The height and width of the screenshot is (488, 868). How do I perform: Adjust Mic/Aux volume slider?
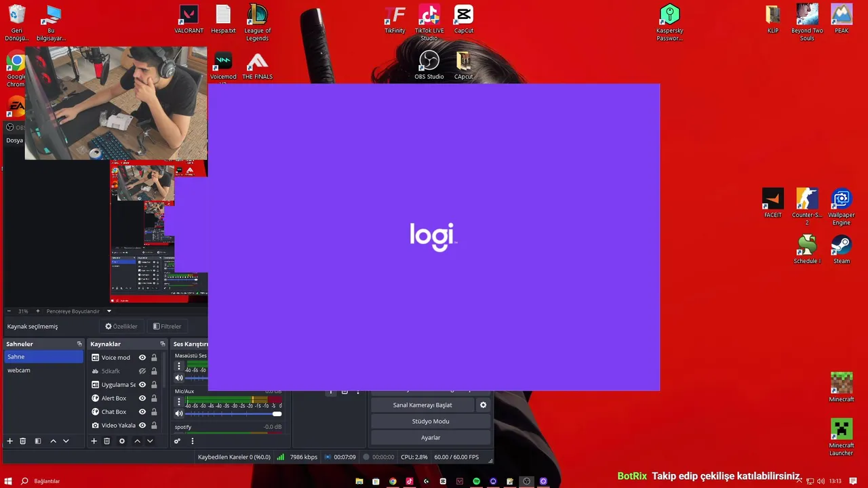[x=233, y=413]
